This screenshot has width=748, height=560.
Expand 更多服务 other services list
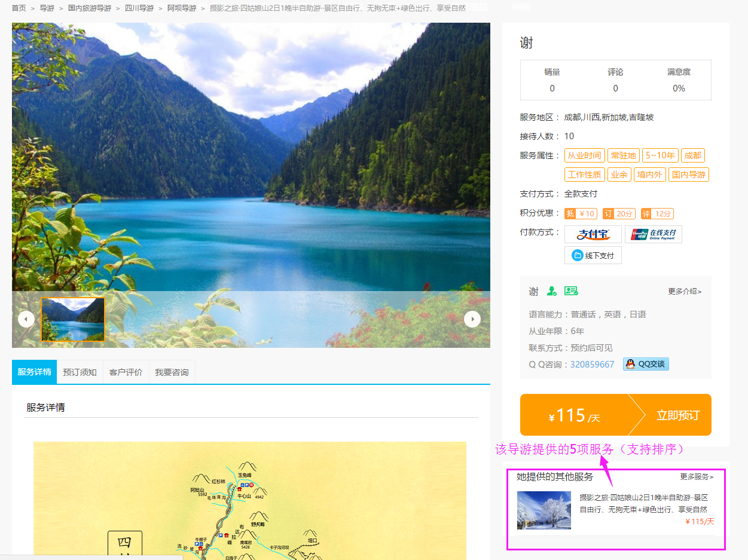coord(697,477)
